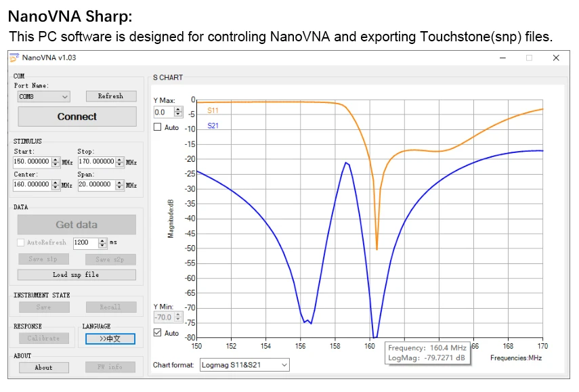
Task: Click the S21 legend label
Action: click(x=213, y=125)
